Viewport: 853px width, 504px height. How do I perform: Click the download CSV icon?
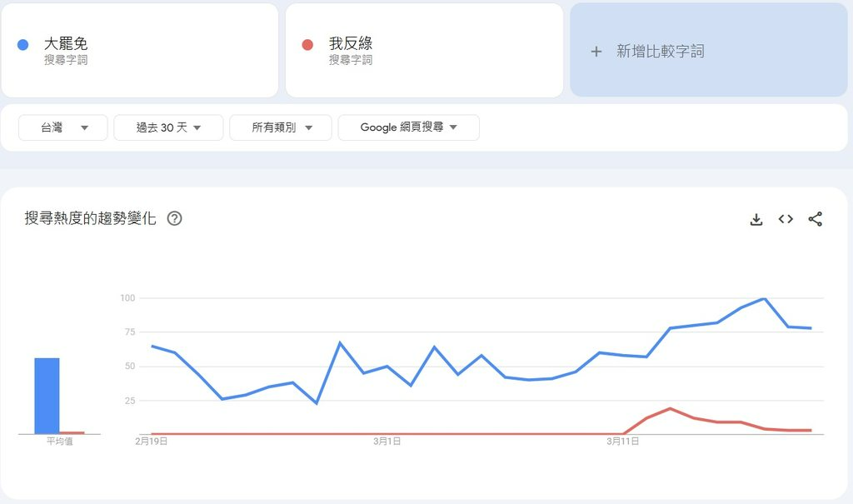756,219
